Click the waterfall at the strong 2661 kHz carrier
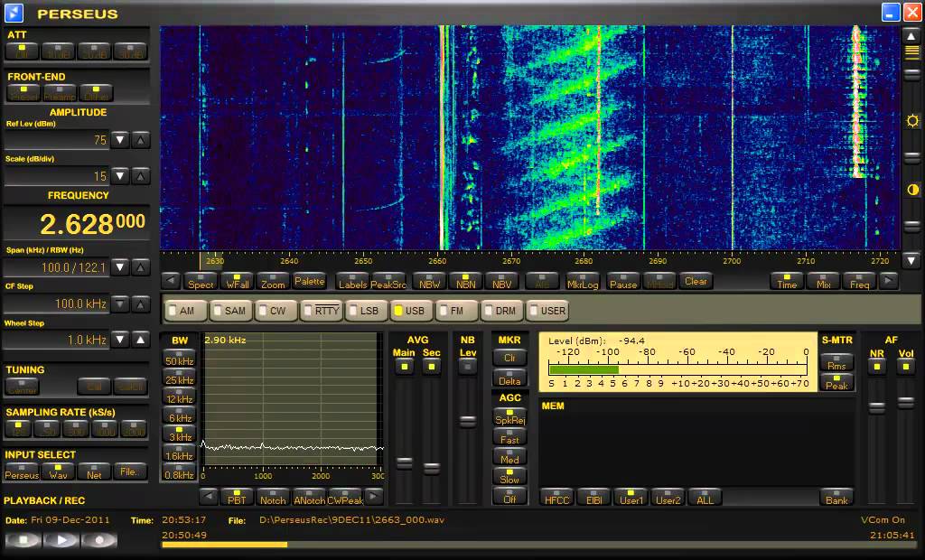Image resolution: width=925 pixels, height=560 pixels. tap(442, 137)
